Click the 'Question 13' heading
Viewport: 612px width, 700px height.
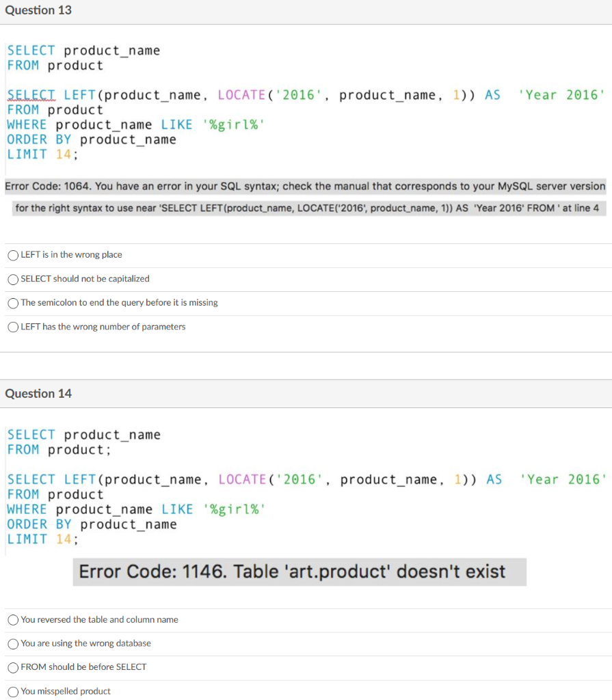click(x=38, y=10)
